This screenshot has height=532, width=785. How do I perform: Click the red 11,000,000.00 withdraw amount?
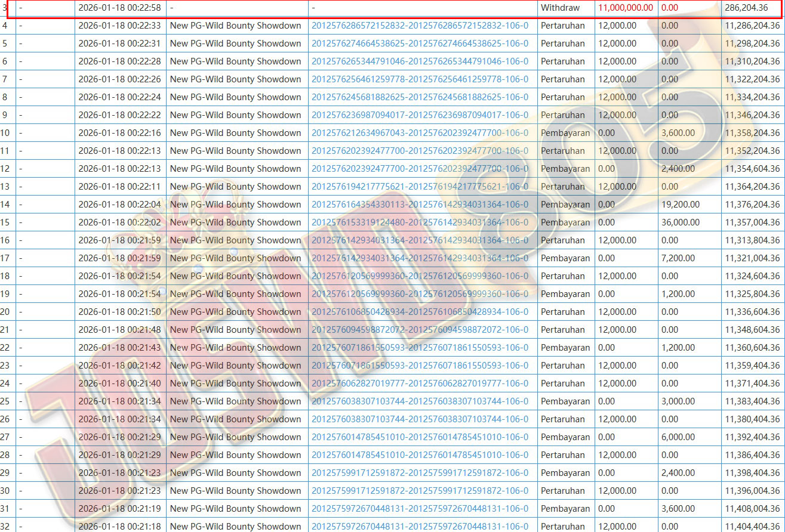pos(625,8)
